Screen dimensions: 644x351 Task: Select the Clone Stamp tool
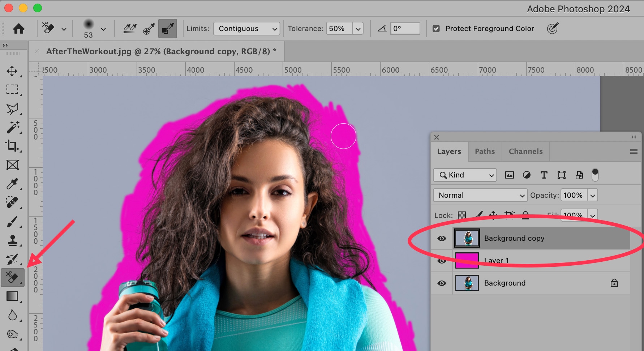tap(12, 240)
